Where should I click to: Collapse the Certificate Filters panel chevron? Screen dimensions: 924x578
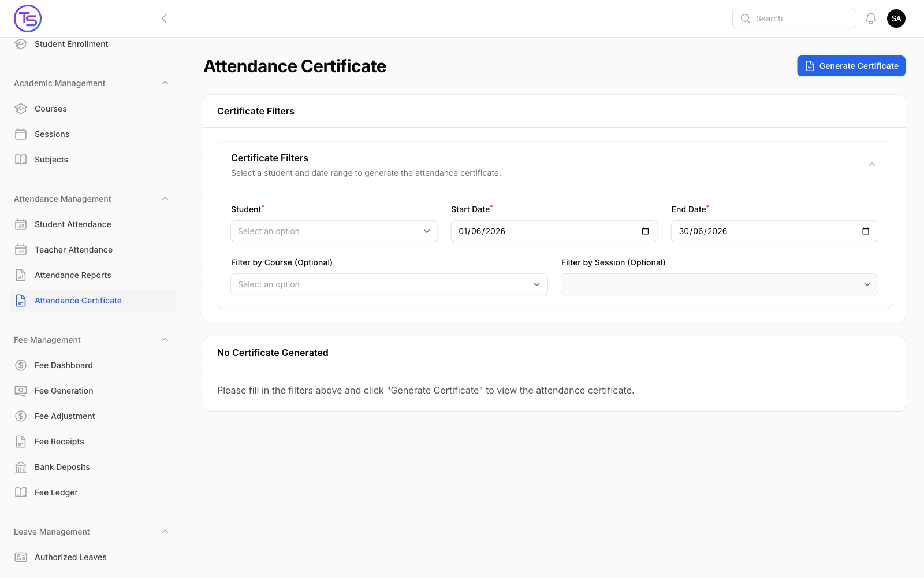click(x=872, y=165)
